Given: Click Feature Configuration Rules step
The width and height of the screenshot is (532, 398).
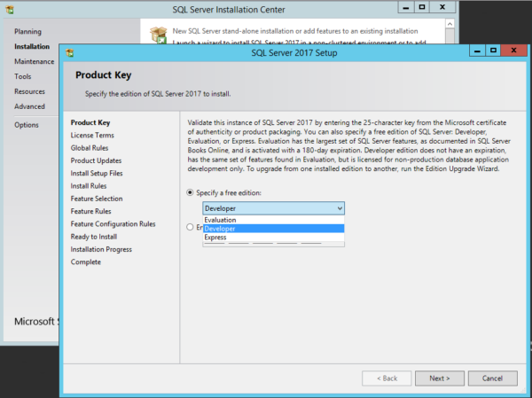Looking at the screenshot, I should [113, 224].
